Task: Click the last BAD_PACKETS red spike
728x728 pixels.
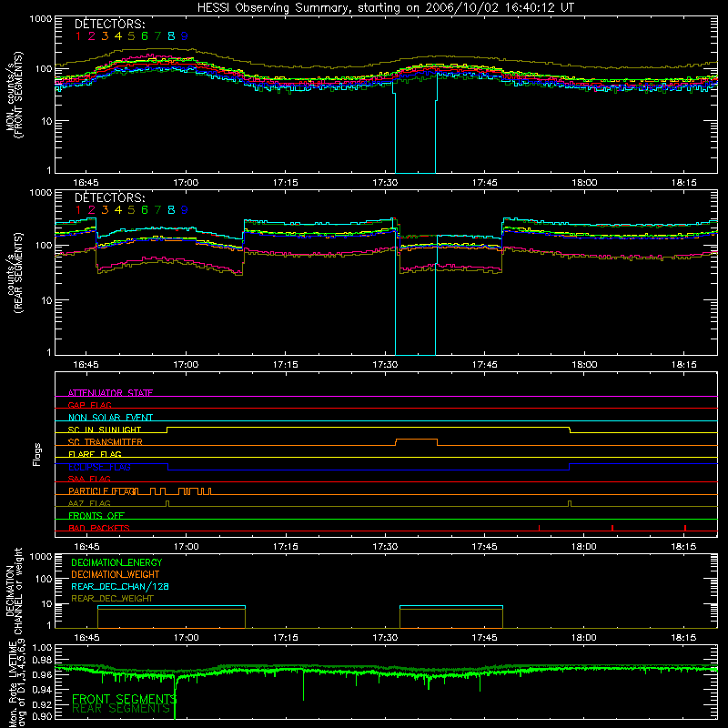Action: pyautogui.click(x=685, y=528)
